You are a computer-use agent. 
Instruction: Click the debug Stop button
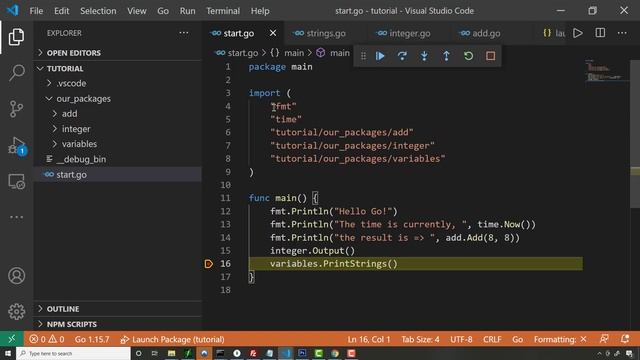[x=490, y=56]
